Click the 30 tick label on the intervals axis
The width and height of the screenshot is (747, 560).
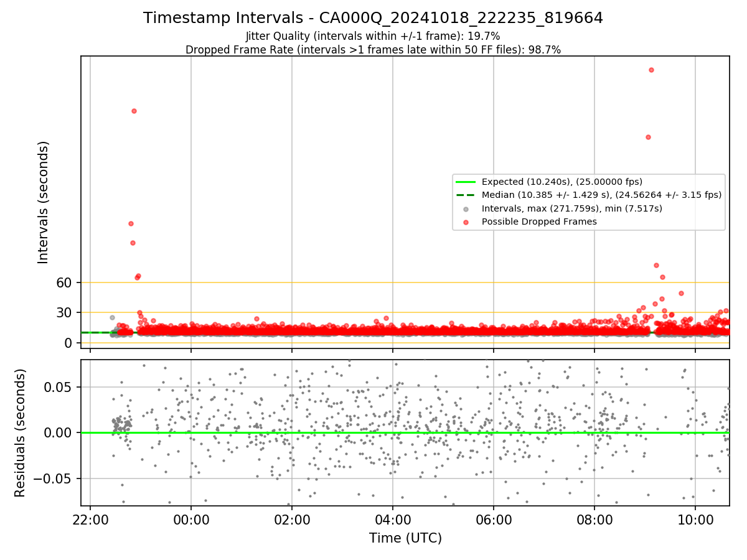[x=65, y=312]
